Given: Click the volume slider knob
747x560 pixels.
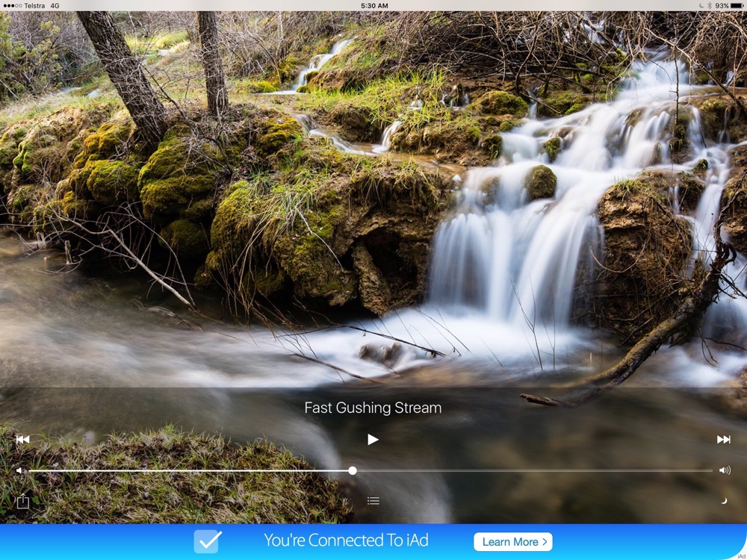Looking at the screenshot, I should coord(353,470).
